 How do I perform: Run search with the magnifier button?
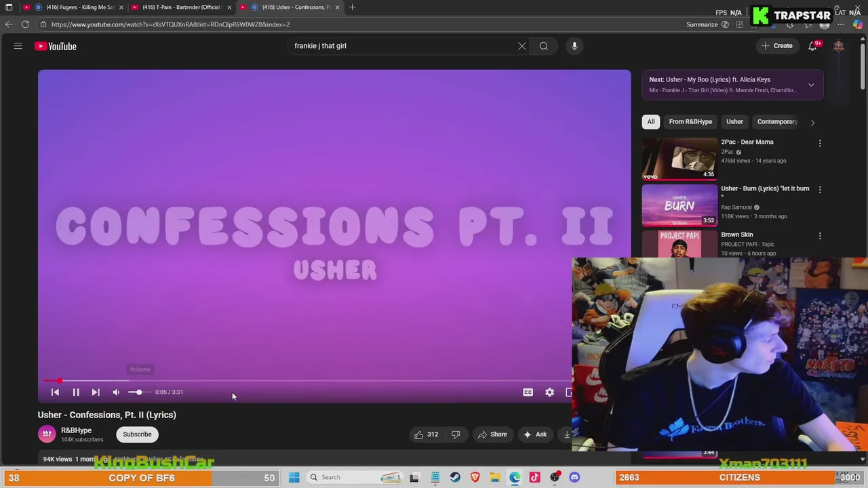click(544, 46)
